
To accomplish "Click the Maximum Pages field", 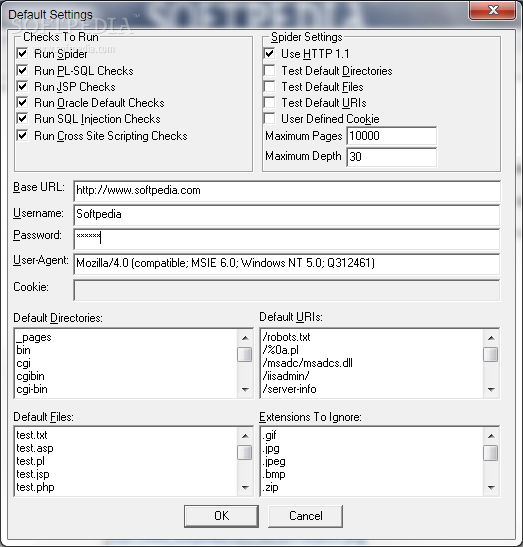I will click(391, 136).
